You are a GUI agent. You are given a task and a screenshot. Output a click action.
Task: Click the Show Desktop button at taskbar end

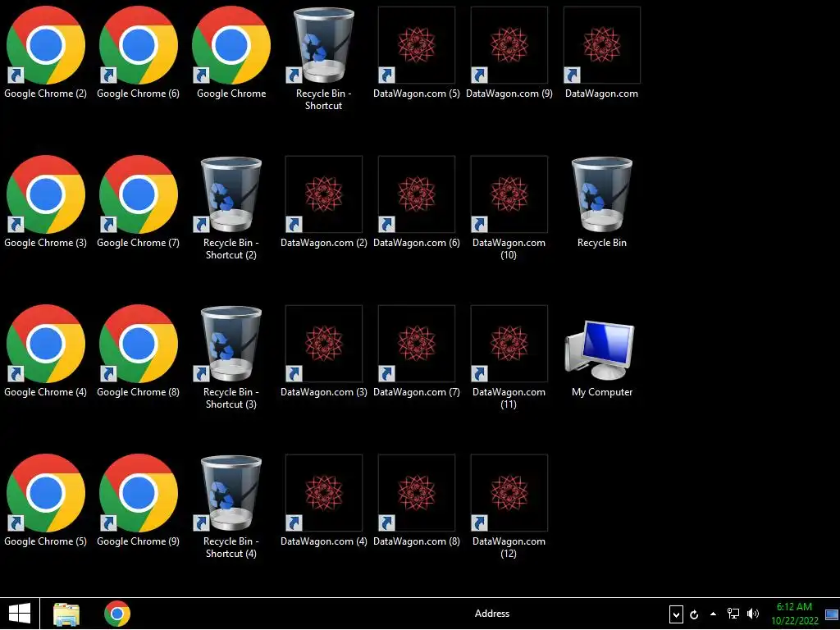[x=832, y=614]
